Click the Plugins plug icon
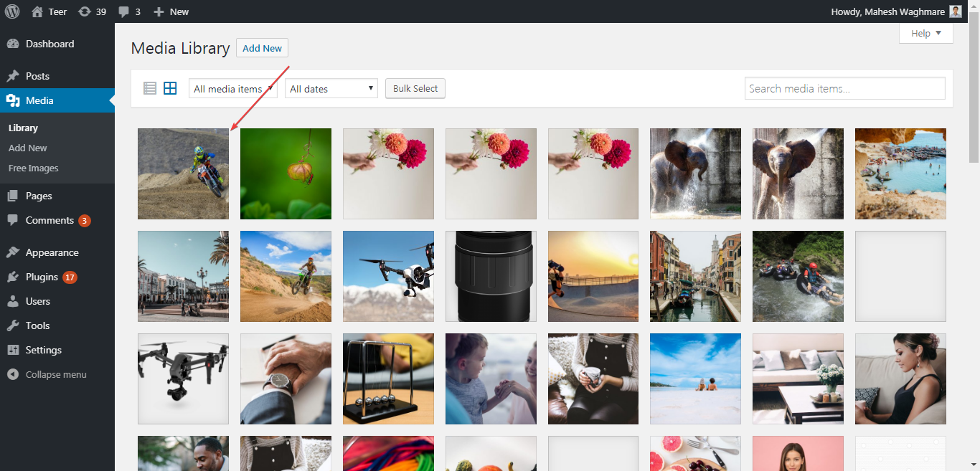The image size is (980, 471). (x=13, y=277)
